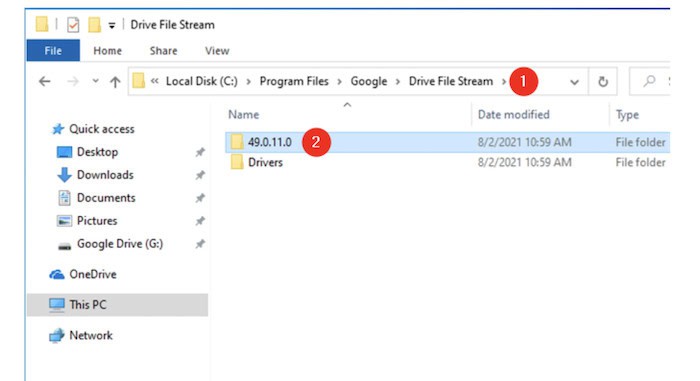Open the Share ribbon tab
Viewport: 700px width, 381px height.
point(163,50)
